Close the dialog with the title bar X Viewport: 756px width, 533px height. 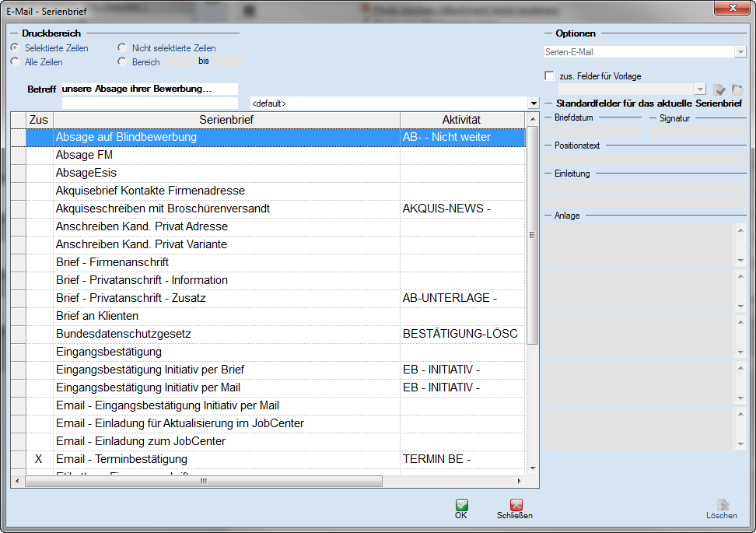733,8
